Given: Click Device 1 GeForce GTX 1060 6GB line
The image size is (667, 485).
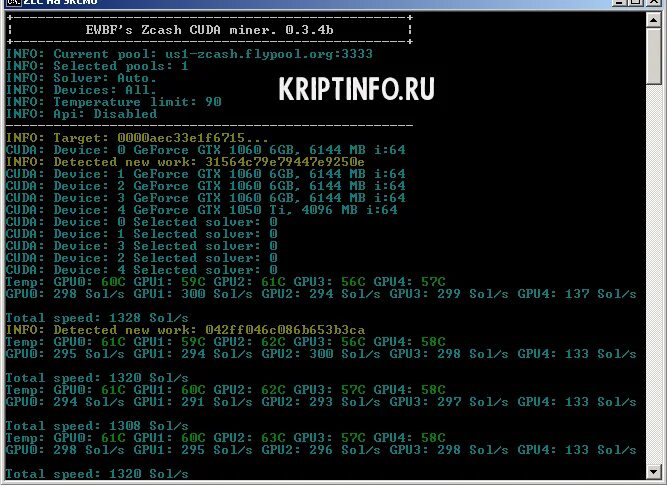Looking at the screenshot, I should [206, 174].
